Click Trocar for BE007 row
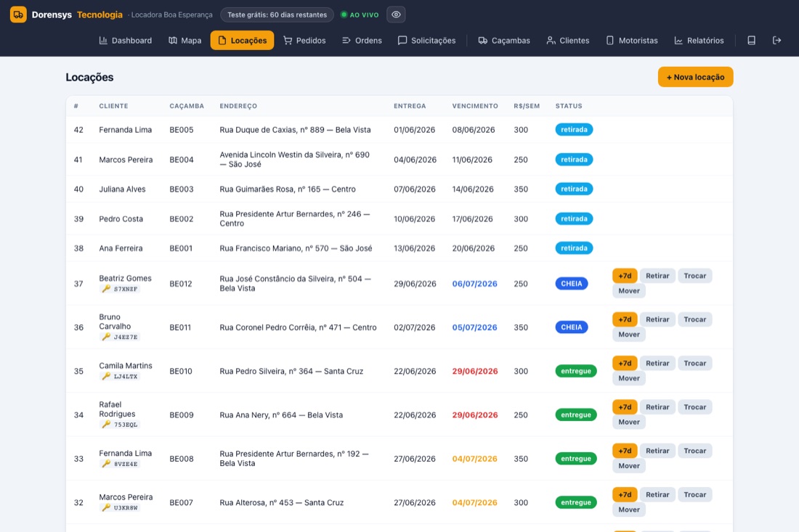This screenshot has width=799, height=532. (694, 494)
